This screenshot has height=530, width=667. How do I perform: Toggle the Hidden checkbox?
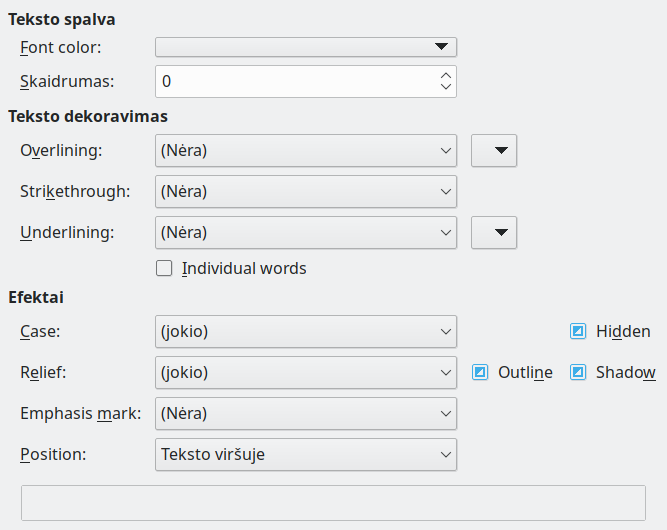pyautogui.click(x=578, y=331)
